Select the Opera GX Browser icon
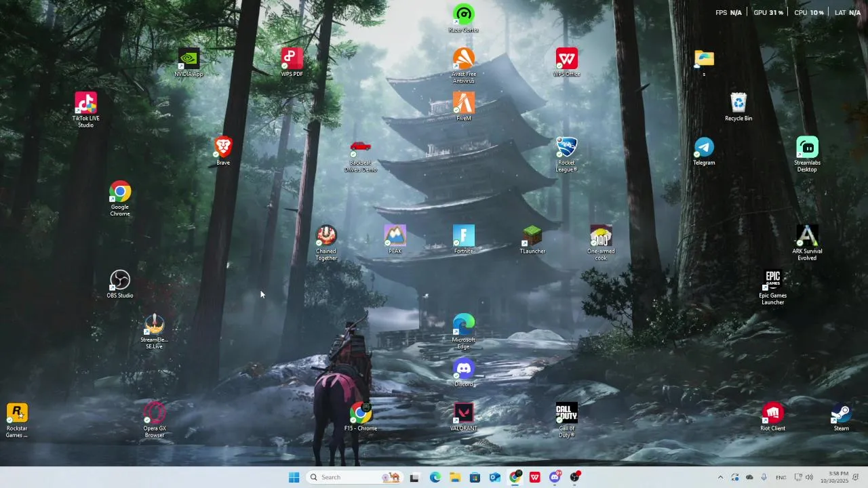 click(x=155, y=420)
